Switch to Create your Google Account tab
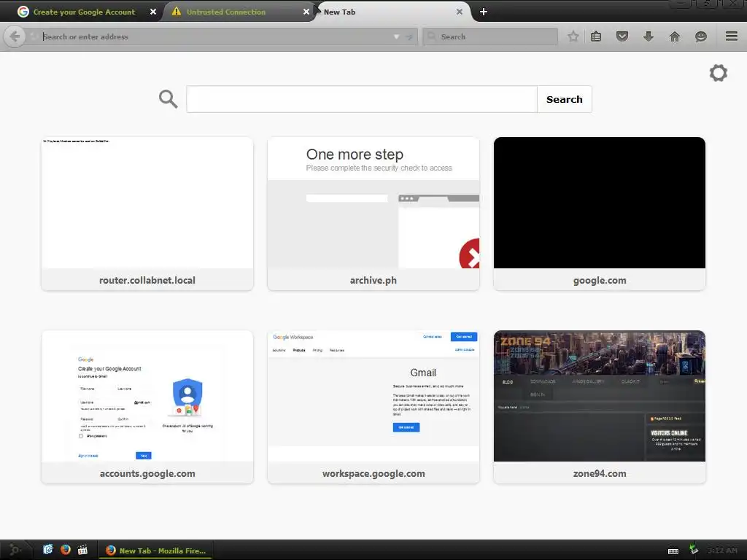The image size is (747, 560). [84, 12]
